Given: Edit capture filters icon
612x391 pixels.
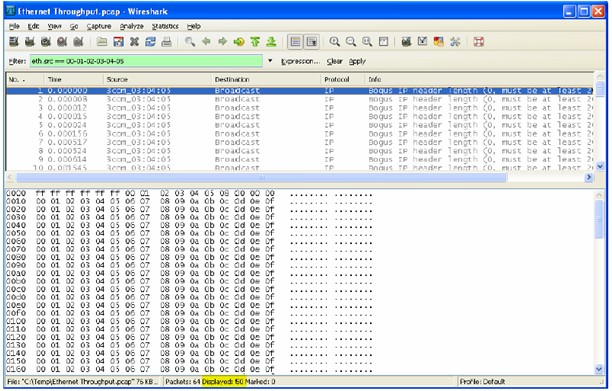Looking at the screenshot, I should 406,42.
